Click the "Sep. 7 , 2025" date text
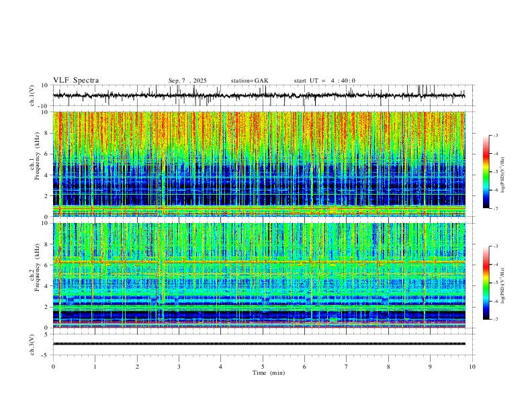 [187, 81]
